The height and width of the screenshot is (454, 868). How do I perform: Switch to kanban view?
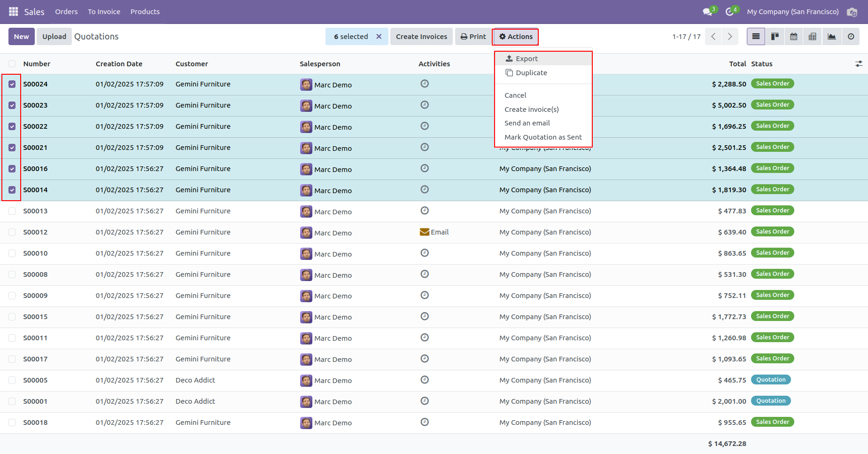(775, 37)
